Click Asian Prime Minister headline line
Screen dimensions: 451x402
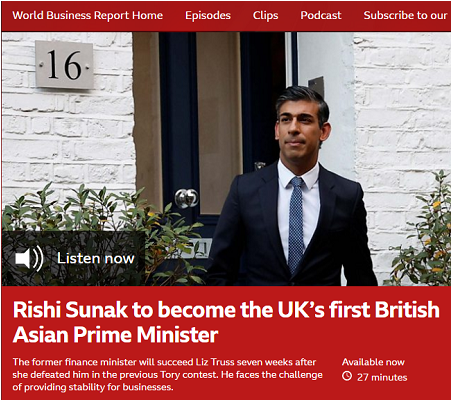point(115,335)
